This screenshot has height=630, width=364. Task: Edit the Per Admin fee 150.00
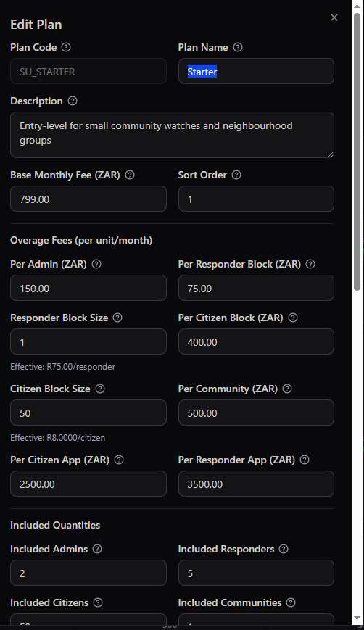[x=88, y=288]
